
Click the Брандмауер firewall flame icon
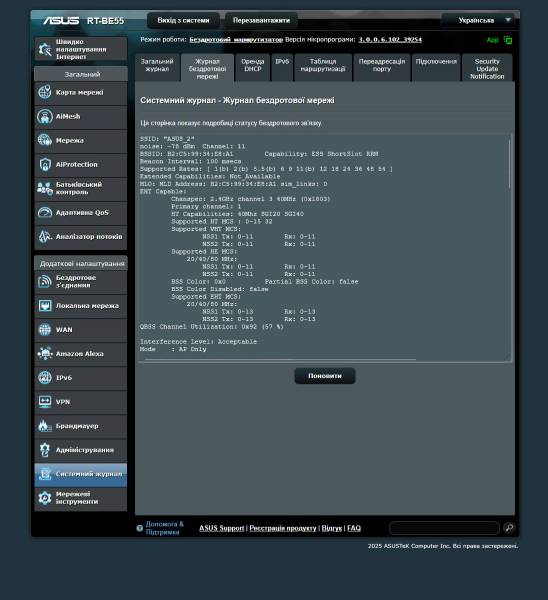pyautogui.click(x=45, y=426)
